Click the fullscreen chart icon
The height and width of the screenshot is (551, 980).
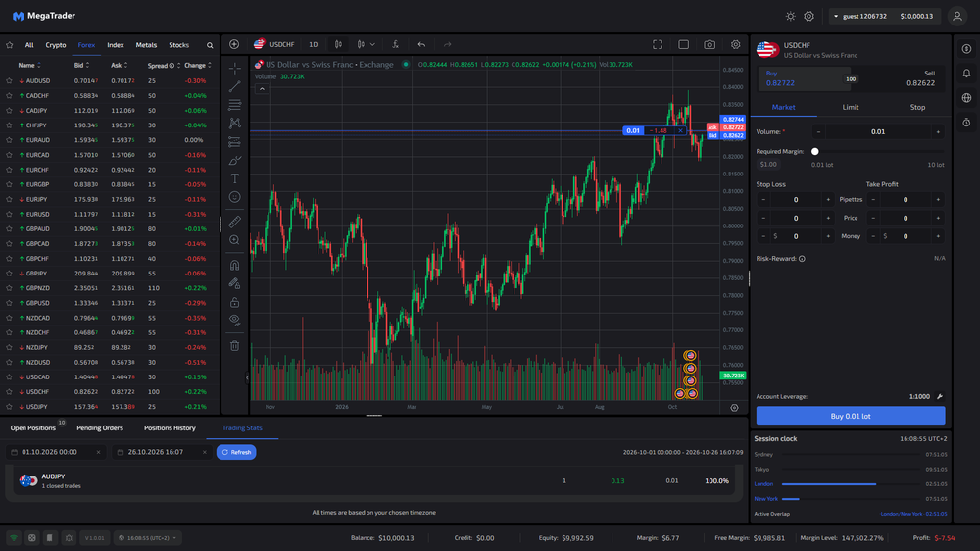(x=658, y=44)
